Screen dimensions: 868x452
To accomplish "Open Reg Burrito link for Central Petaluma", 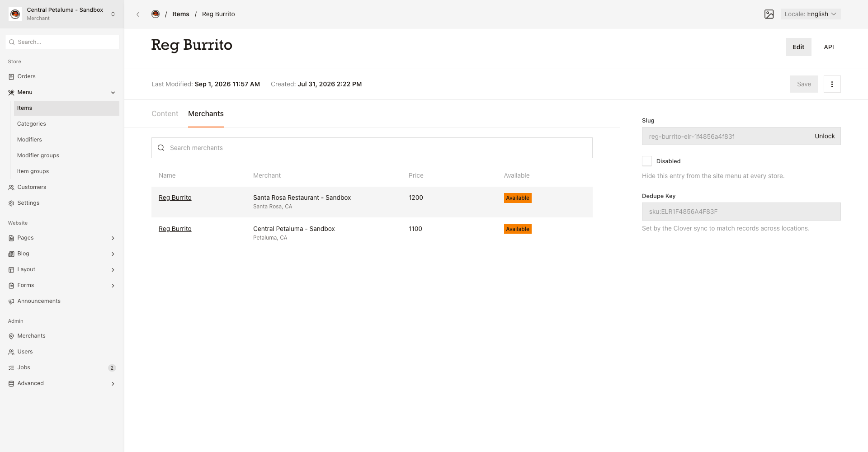I will 175,229.
